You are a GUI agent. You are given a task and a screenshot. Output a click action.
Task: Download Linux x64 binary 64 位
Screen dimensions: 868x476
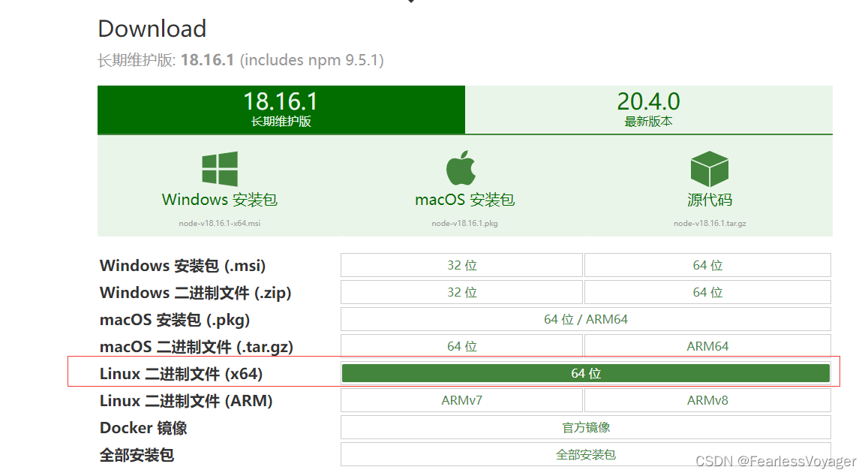[x=586, y=373]
